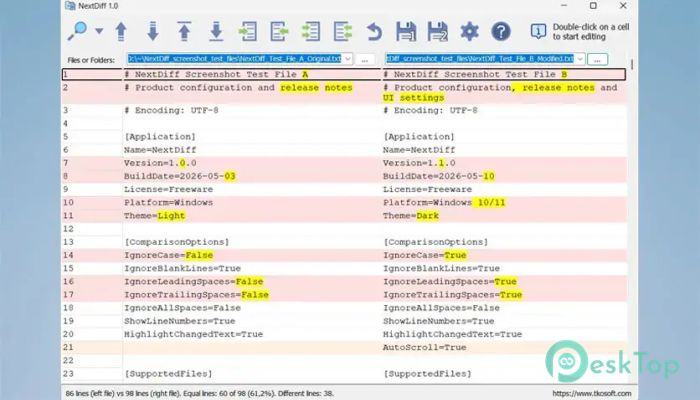This screenshot has height=400, width=700.
Task: Open settings gear icon
Action: point(469,32)
